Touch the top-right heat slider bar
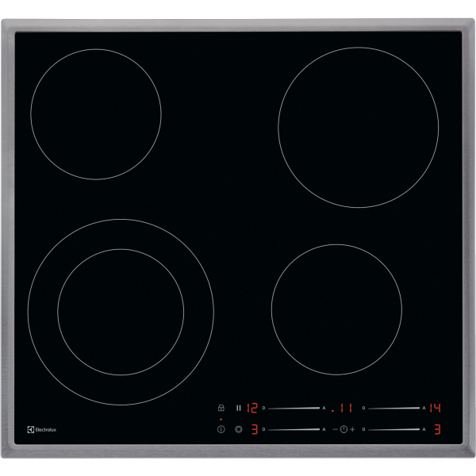Image resolution: width=476 pixels, height=476 pixels. pos(394,408)
